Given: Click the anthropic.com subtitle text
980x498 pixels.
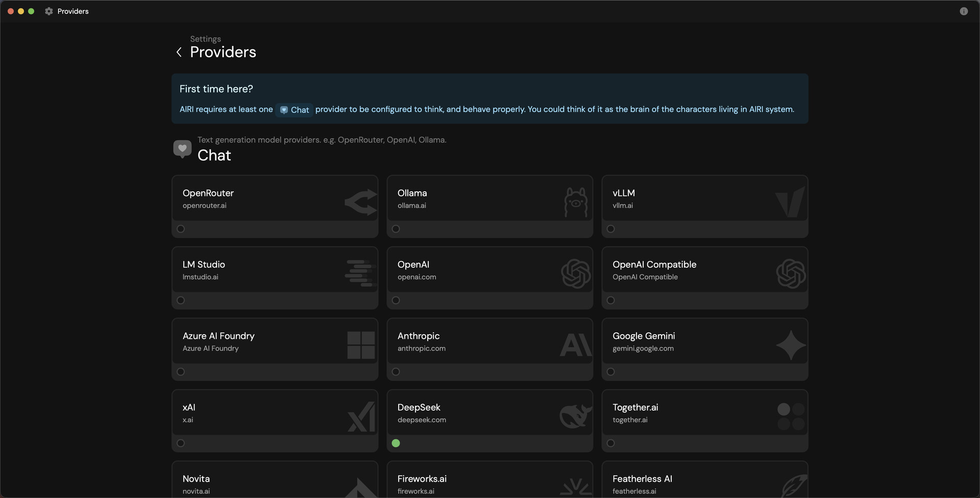Looking at the screenshot, I should coord(422,348).
